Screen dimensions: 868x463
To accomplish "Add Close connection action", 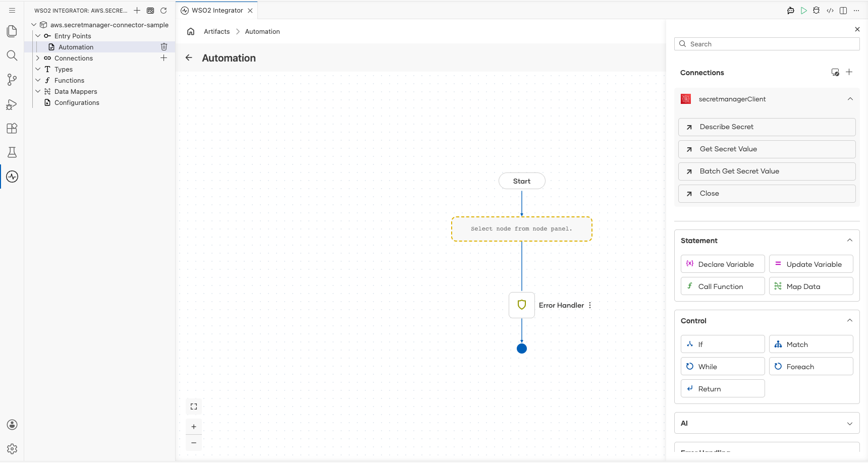I will (x=767, y=193).
